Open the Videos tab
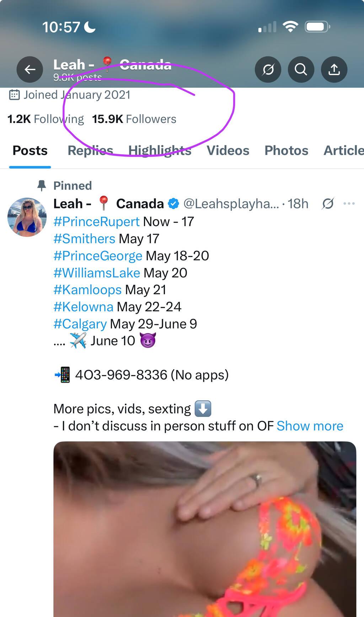Screen dimensions: 364x617 (x=228, y=150)
